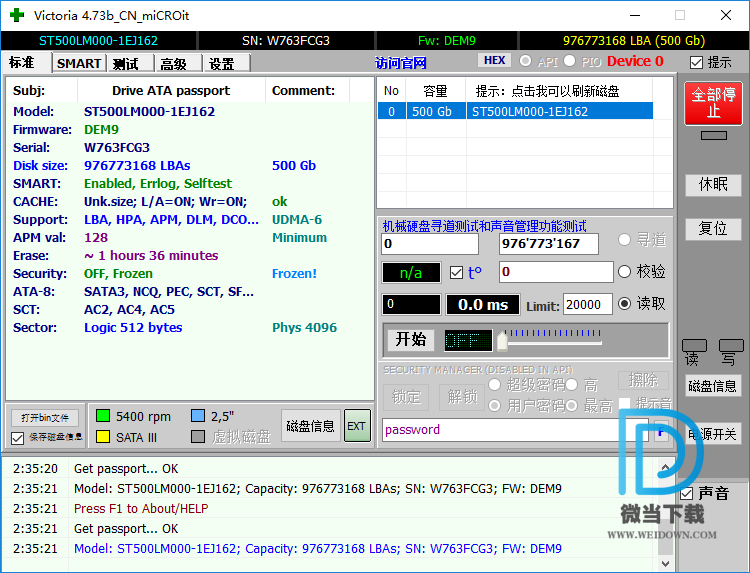750x573 pixels.
Task: Close the Victoria window
Action: tap(726, 15)
